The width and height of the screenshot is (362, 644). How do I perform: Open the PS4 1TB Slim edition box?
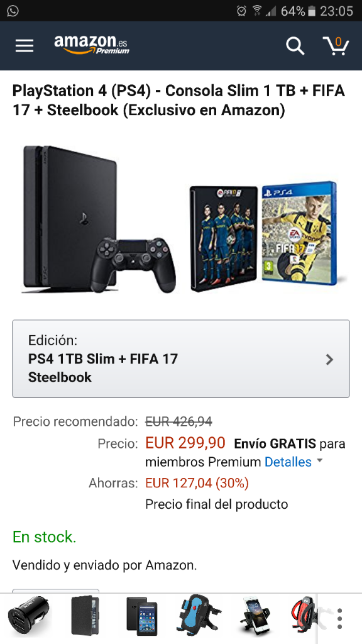pyautogui.click(x=181, y=358)
